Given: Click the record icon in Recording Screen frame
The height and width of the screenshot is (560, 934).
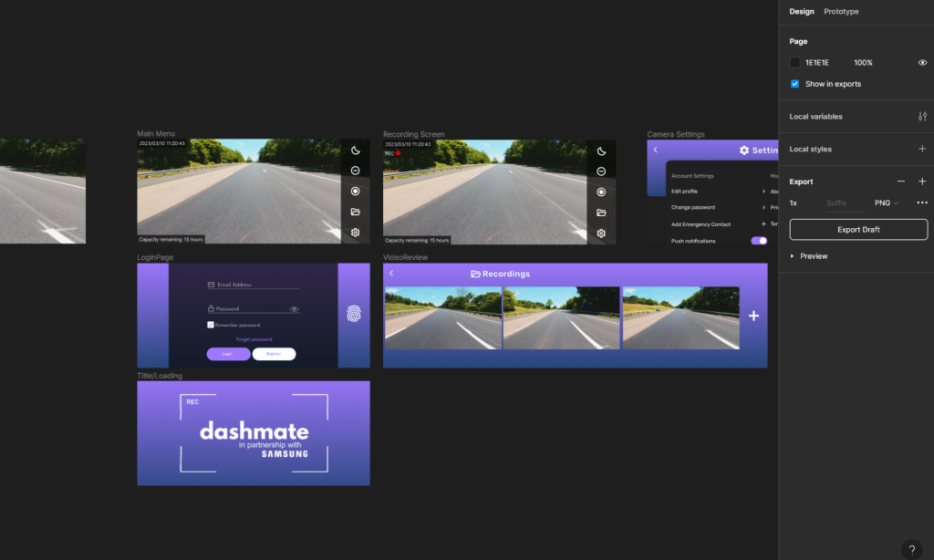Looking at the screenshot, I should (x=602, y=192).
